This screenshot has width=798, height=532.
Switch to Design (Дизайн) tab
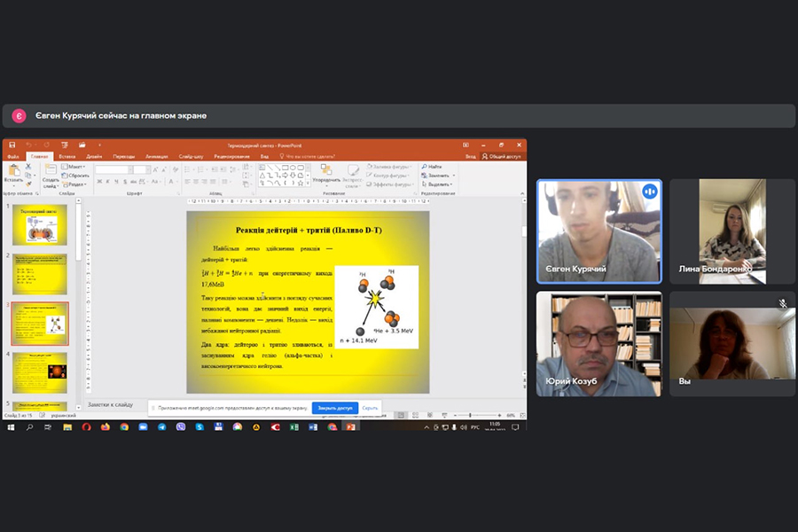click(x=94, y=156)
